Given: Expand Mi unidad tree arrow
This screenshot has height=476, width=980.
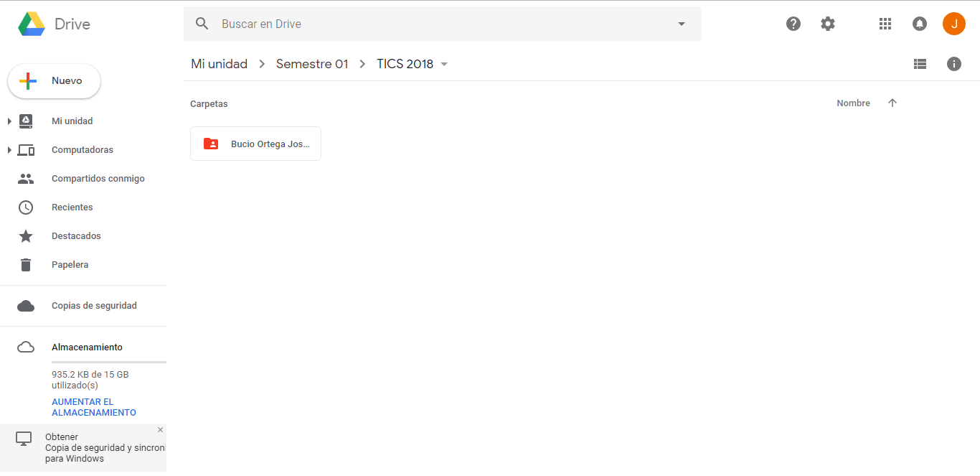Looking at the screenshot, I should (x=9, y=121).
